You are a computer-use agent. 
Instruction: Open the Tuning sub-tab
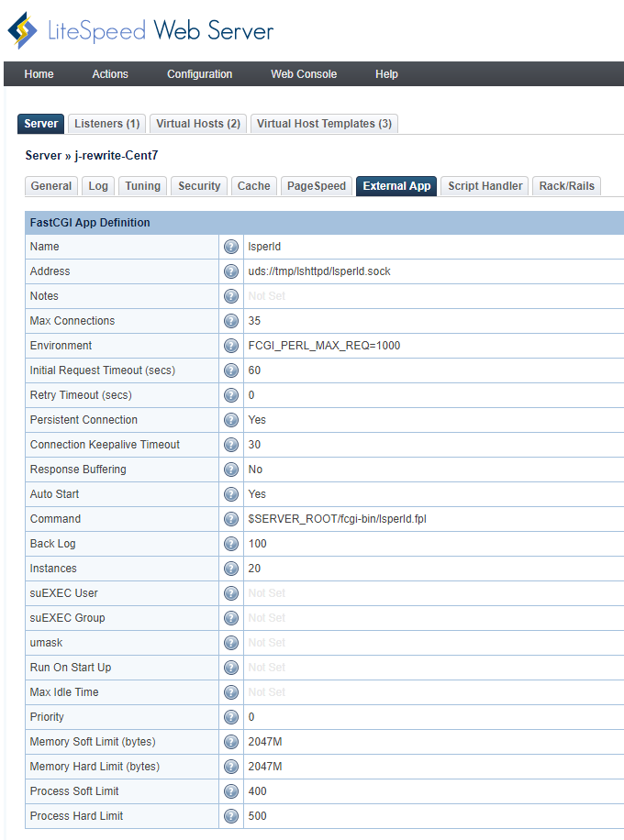click(142, 186)
